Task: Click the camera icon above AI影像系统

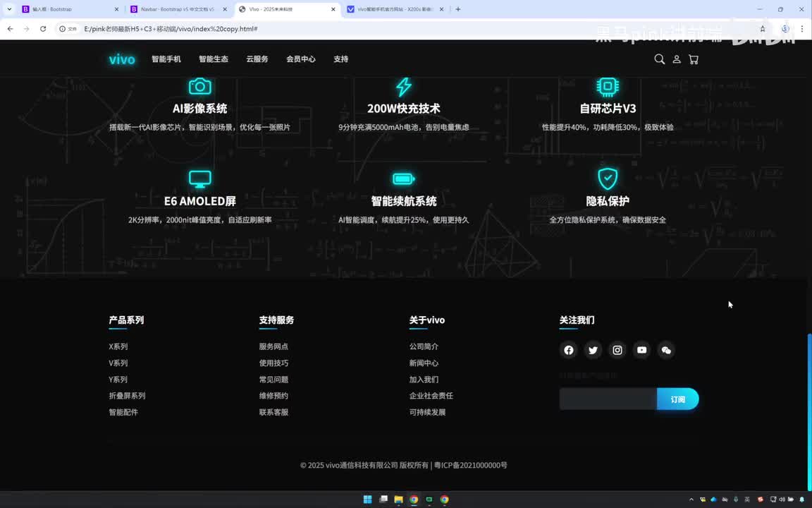Action: [x=200, y=86]
